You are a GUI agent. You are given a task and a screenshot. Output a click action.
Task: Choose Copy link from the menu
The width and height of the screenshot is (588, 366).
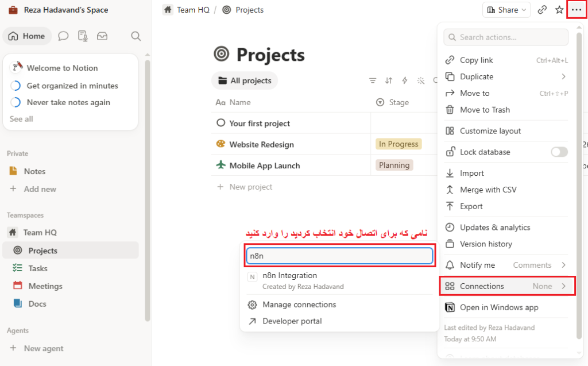click(506, 60)
